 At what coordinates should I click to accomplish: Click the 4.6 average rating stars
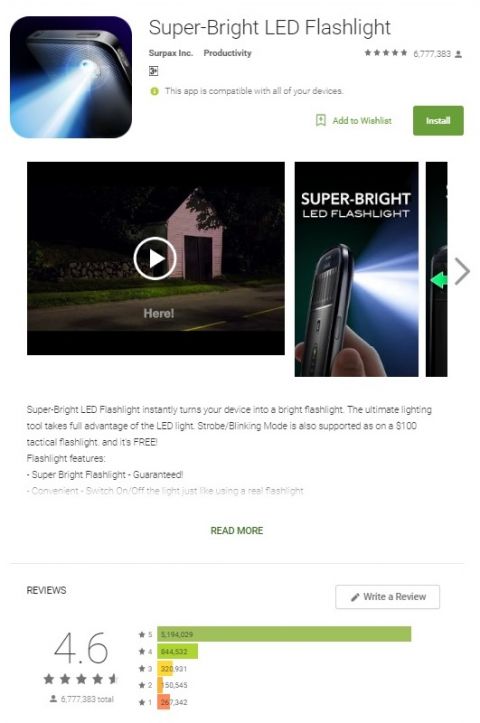(x=81, y=679)
